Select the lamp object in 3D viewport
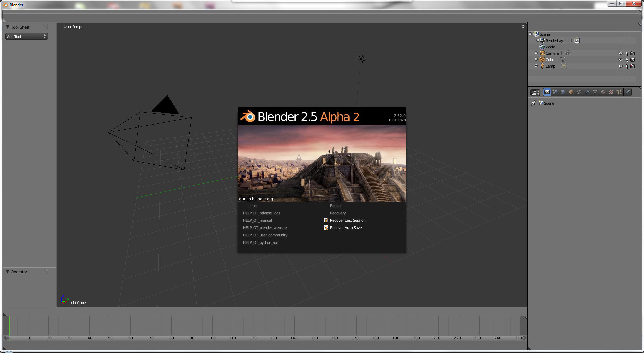 (361, 59)
